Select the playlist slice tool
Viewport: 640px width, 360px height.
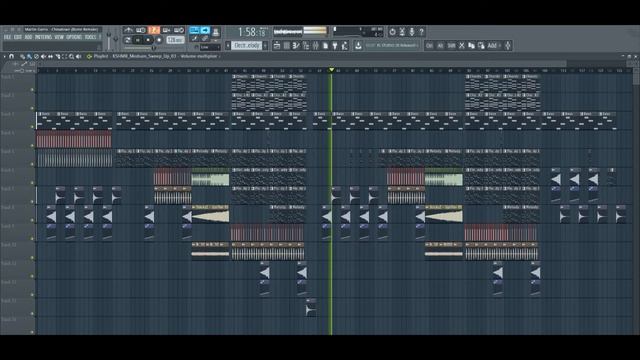click(58, 56)
